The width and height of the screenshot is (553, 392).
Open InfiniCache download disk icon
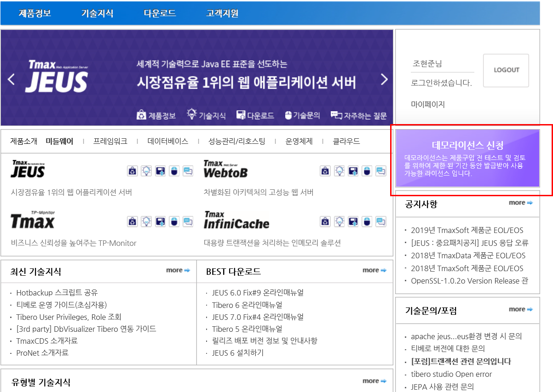tap(353, 222)
